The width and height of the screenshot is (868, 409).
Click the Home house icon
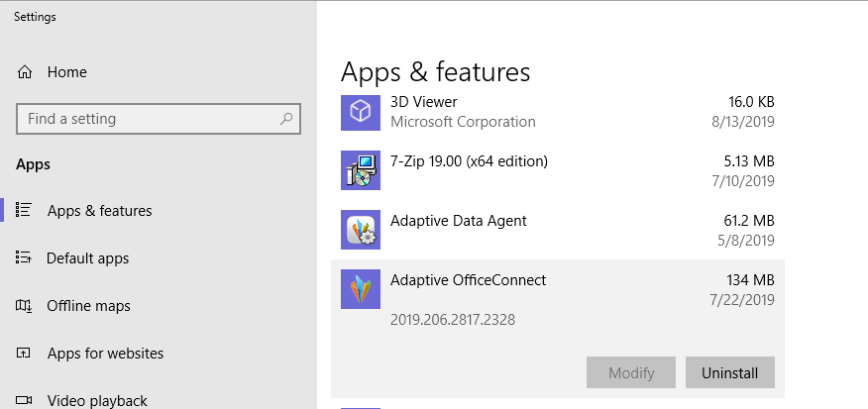[x=25, y=72]
